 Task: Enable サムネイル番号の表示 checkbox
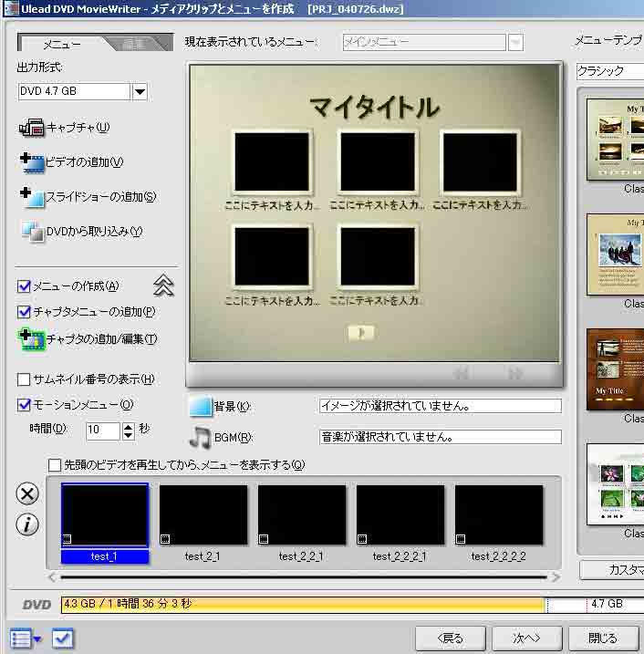click(25, 379)
